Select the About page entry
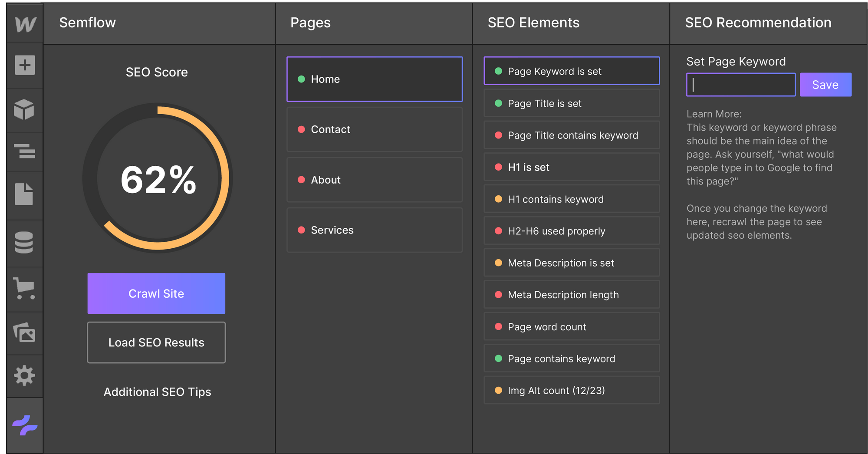Screen dimensions: 868x454 click(374, 180)
